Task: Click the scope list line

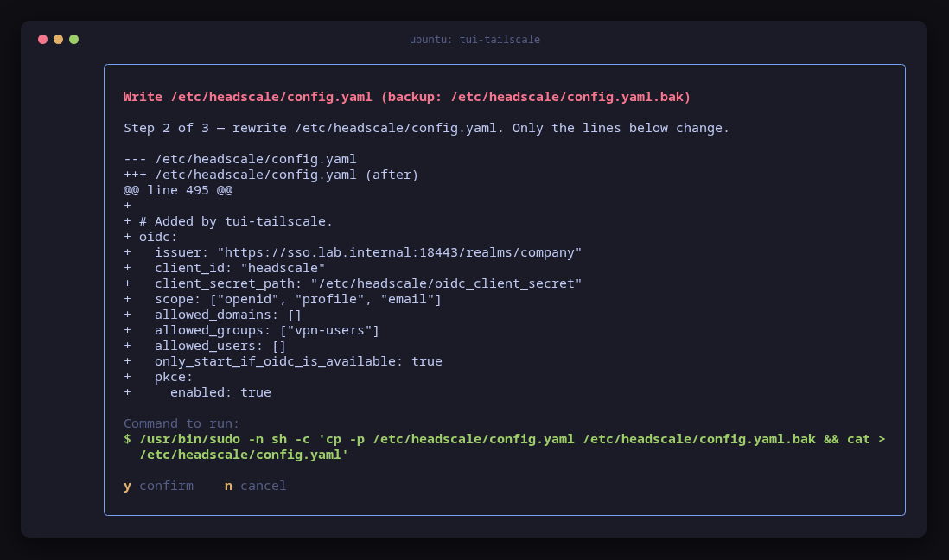Action: [x=283, y=299]
